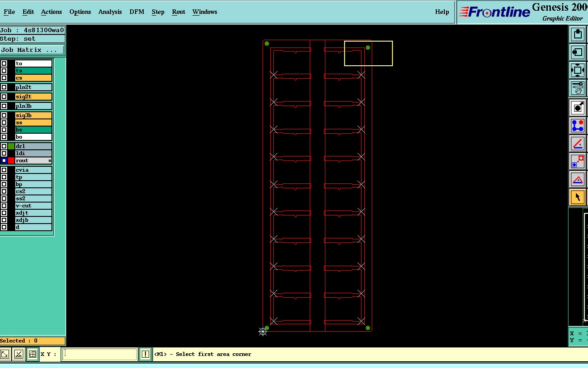Screen dimensions: 588x368
Task: Open the Step menu
Action: click(x=158, y=12)
